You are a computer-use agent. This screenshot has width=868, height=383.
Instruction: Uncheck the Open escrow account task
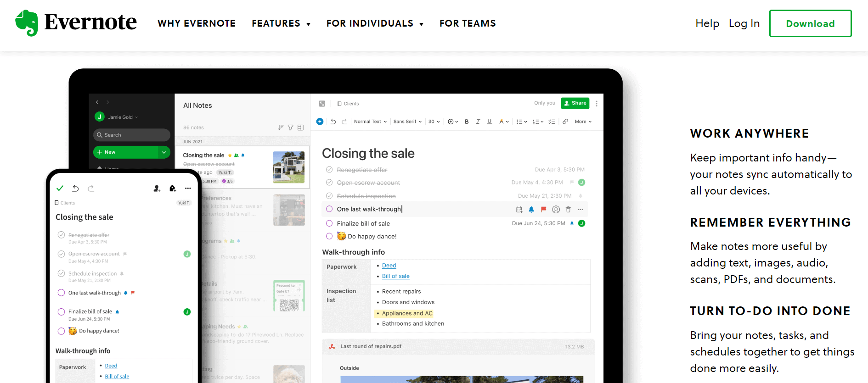click(x=329, y=183)
